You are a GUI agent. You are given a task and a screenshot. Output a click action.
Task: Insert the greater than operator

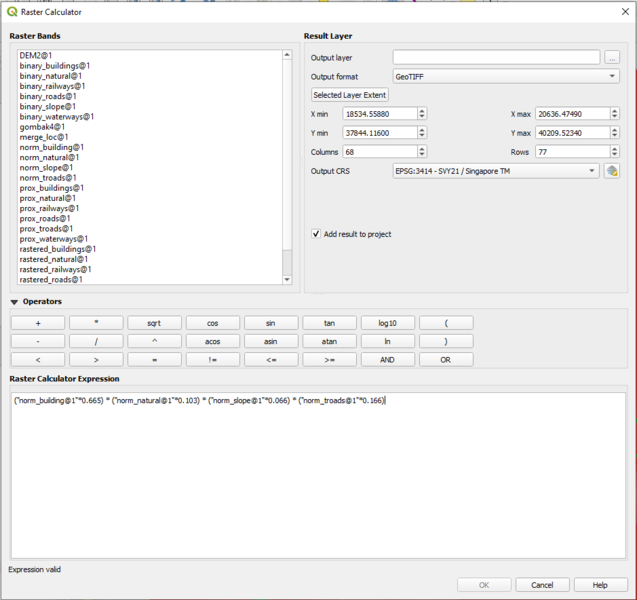96,360
